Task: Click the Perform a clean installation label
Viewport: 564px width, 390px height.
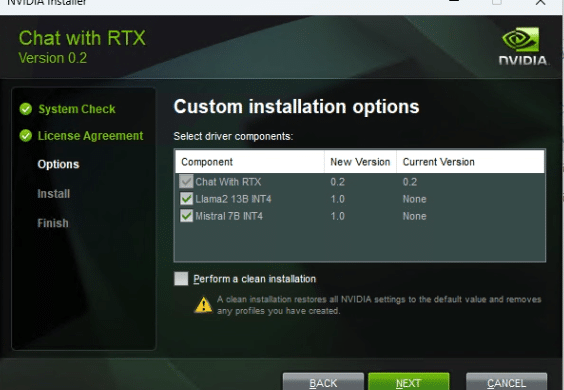Action: pos(255,279)
